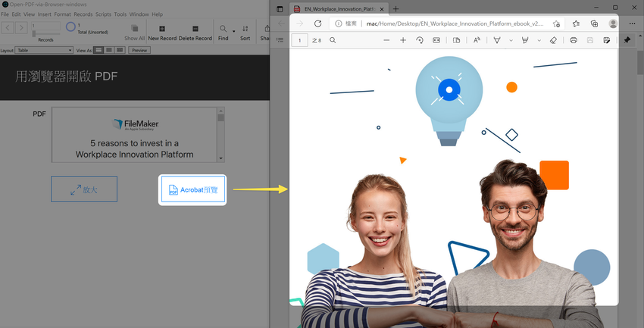Click the PDF page number field
644x328 pixels.
click(300, 40)
